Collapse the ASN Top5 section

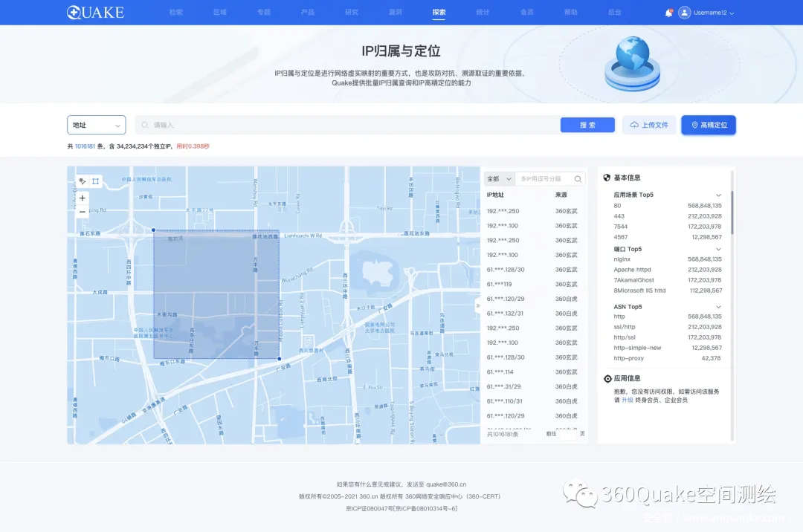pyautogui.click(x=718, y=306)
